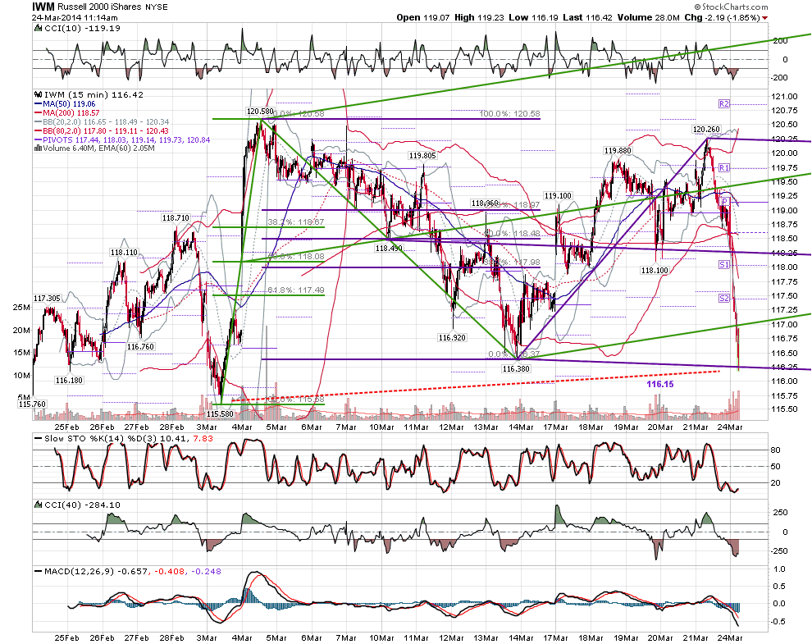The height and width of the screenshot is (644, 812).
Task: Click the Volume bars legend icon
Action: pos(38,148)
